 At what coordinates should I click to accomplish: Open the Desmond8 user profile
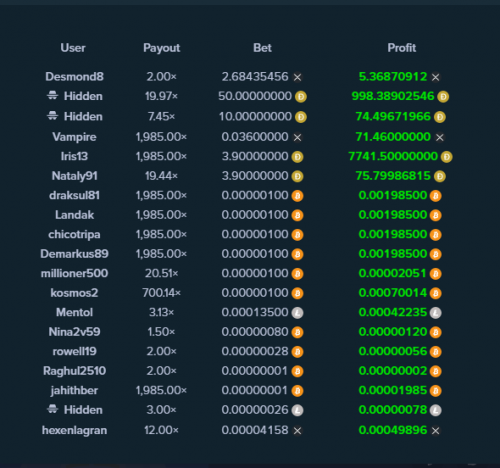pos(74,77)
